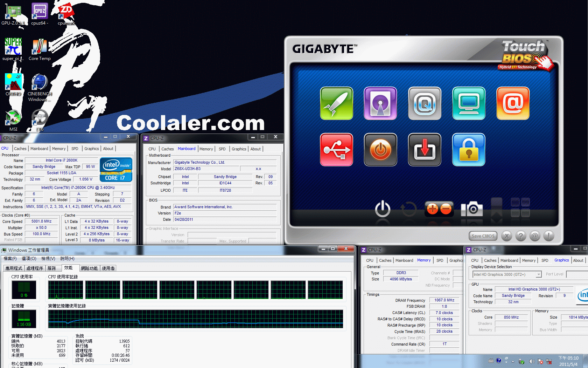Click the plus/minus zoom icon in Touch BIOS
The height and width of the screenshot is (368, 588).
point(439,209)
